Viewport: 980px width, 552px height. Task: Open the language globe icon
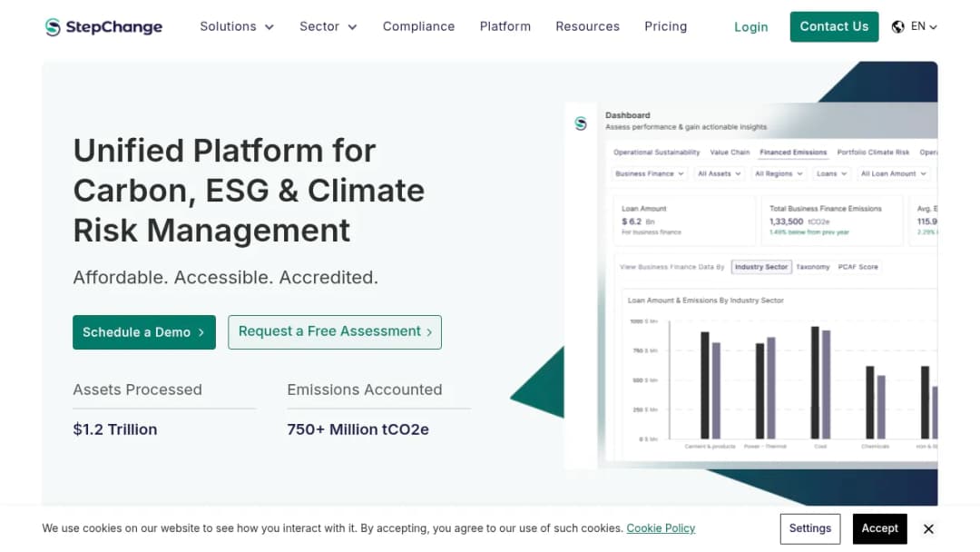click(x=898, y=27)
